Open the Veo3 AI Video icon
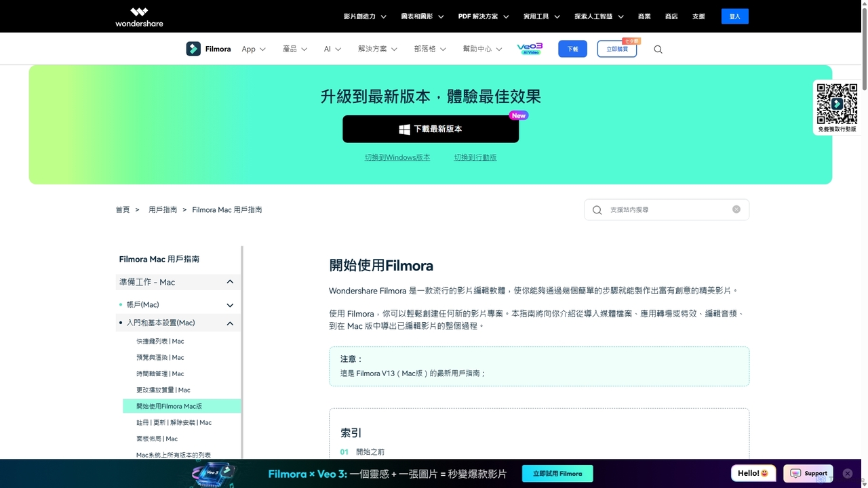The image size is (868, 488). [530, 49]
